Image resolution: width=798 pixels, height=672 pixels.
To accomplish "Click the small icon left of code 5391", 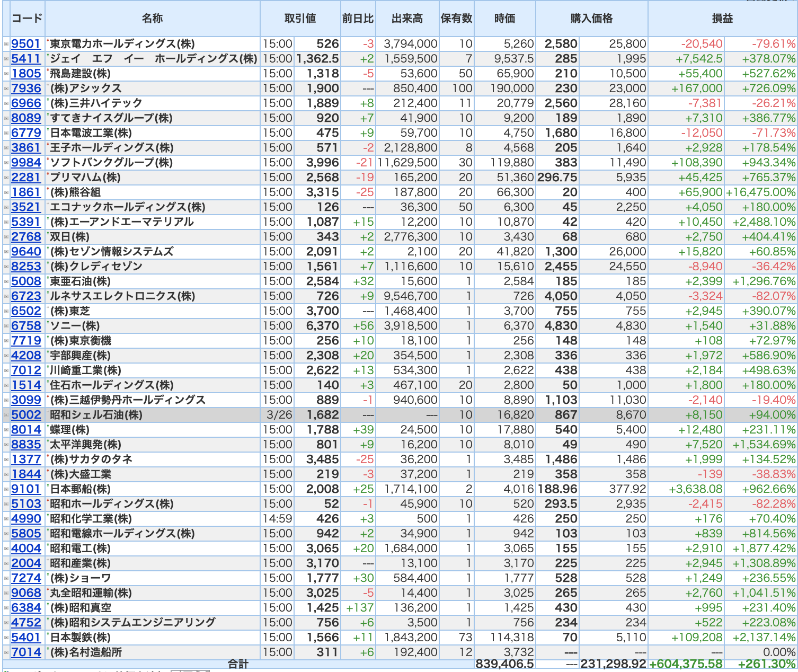I will click(6, 222).
